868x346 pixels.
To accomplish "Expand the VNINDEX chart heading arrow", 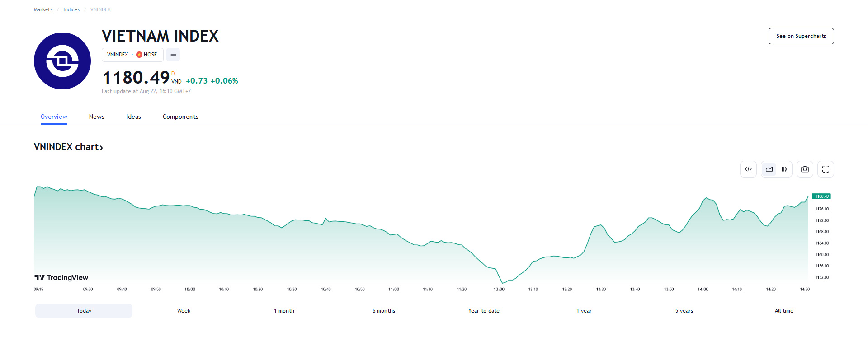I will click(x=101, y=147).
